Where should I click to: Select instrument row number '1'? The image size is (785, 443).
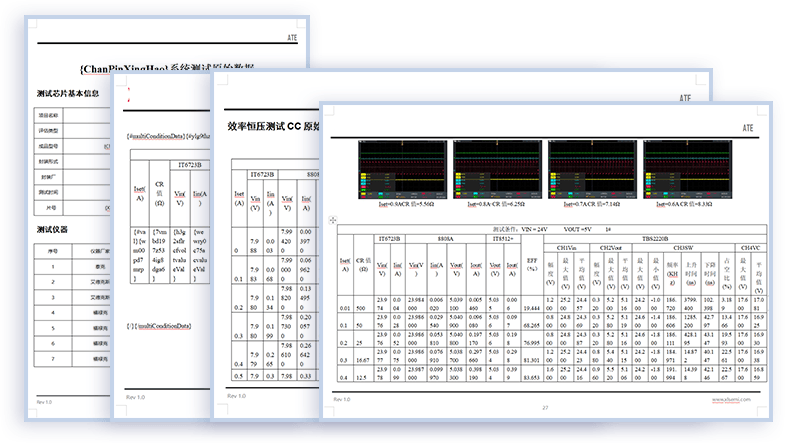pos(53,267)
